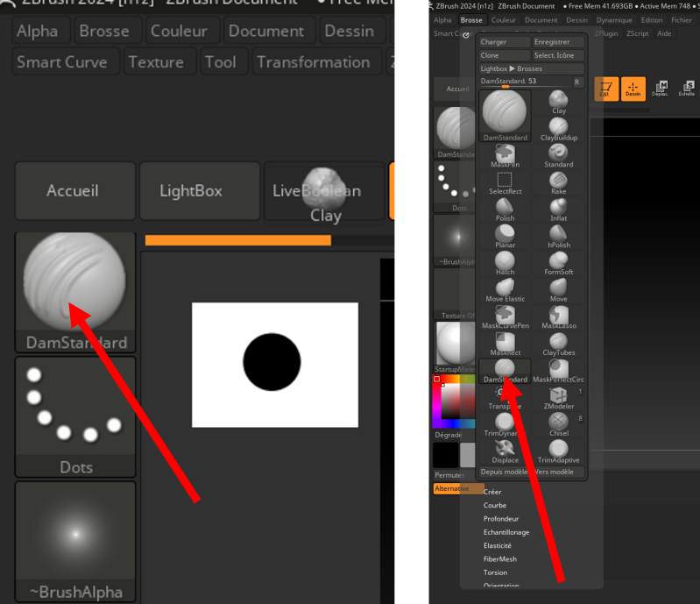This screenshot has height=604, width=700.
Task: Toggle the orange Edit mode button
Action: [606, 89]
